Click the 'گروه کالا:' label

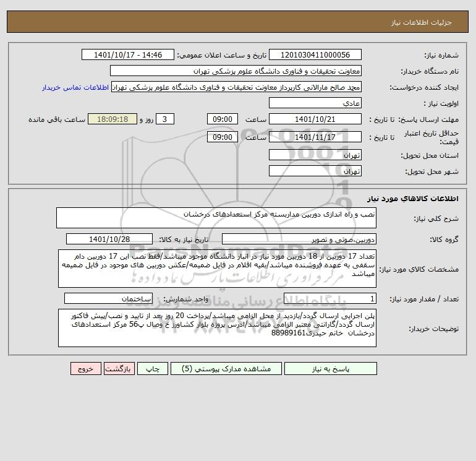[444, 239]
